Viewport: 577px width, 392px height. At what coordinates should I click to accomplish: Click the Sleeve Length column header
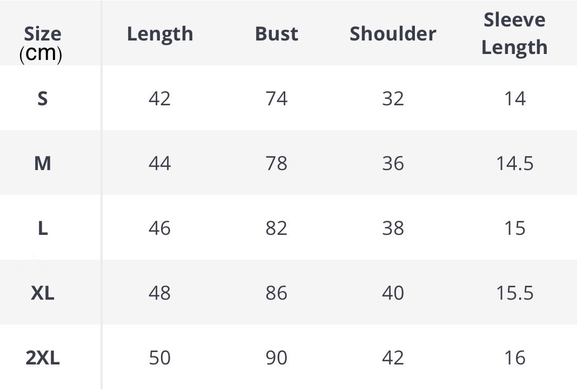[514, 33]
